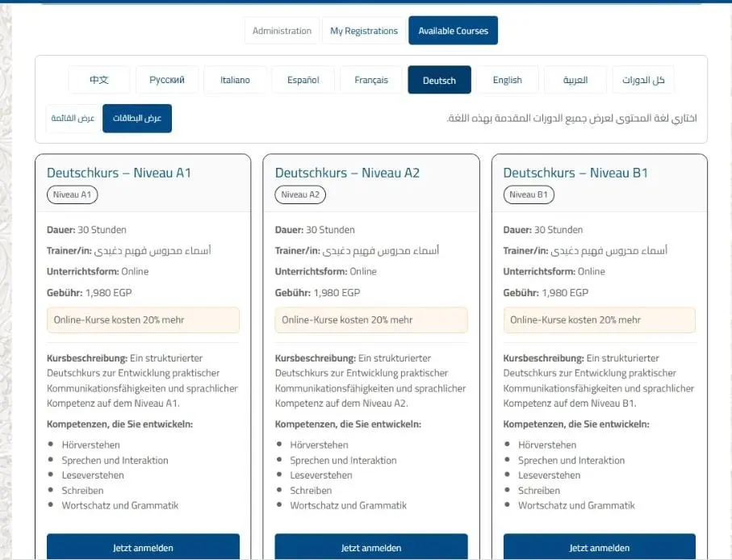Click 'Dauer: 30 Stunden' in the A1 card

tap(87, 230)
